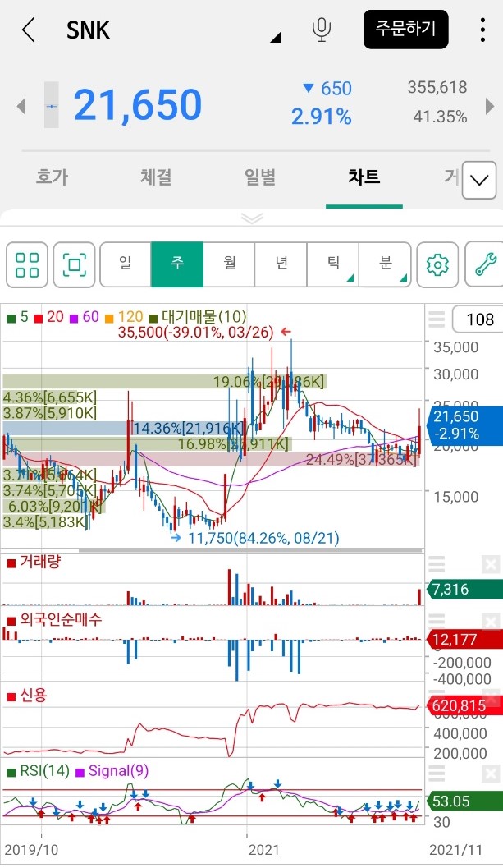Tap the chart horizontal scrollbar

[250, 551]
